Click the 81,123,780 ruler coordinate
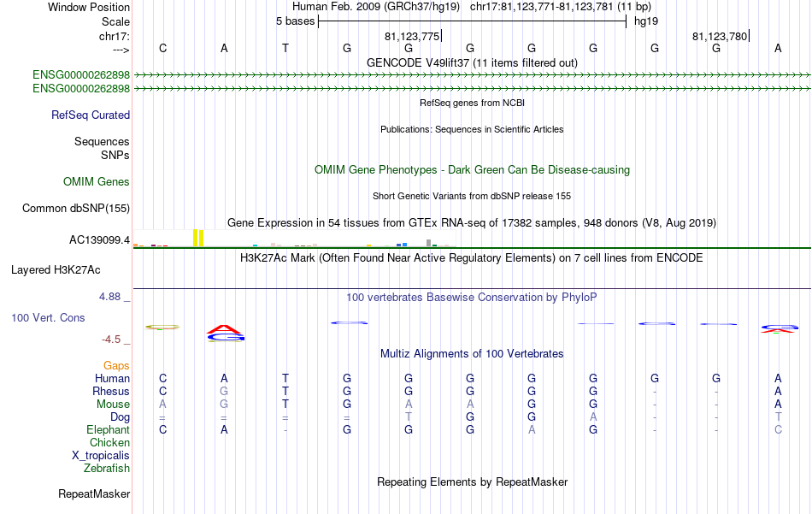 tap(720, 36)
